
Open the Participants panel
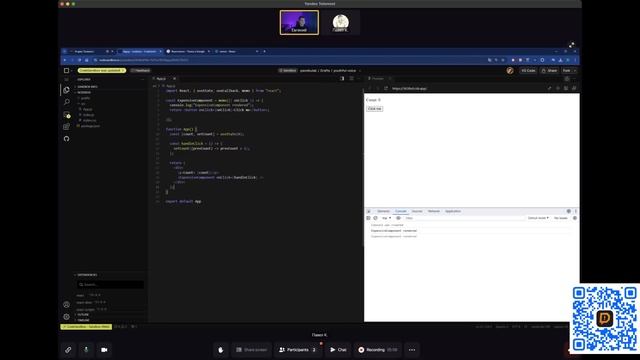[x=298, y=350]
